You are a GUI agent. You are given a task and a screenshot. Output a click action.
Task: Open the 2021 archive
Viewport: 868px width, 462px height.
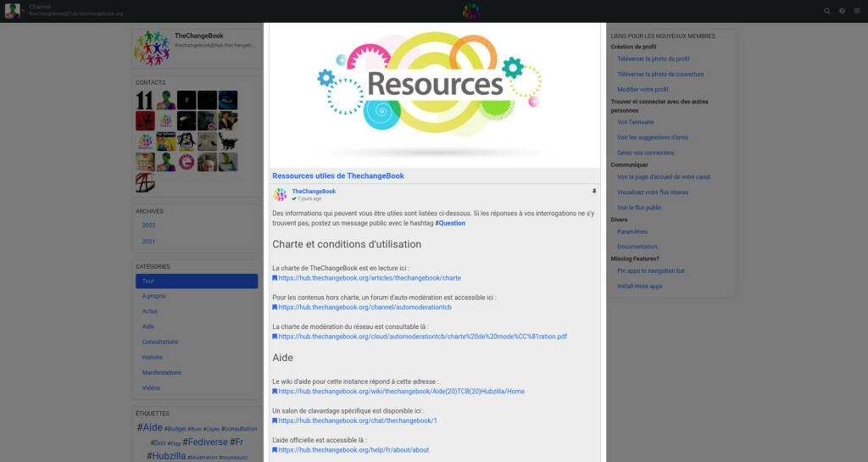click(148, 242)
